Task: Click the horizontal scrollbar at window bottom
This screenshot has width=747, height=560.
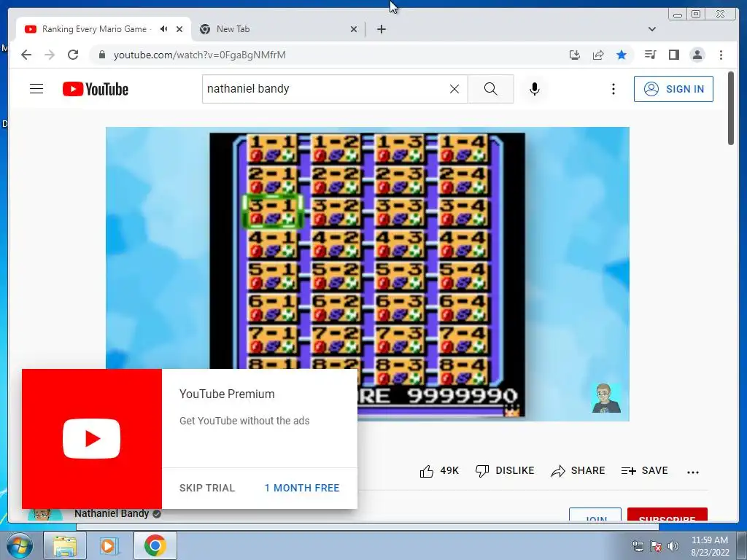Action: coord(367,526)
